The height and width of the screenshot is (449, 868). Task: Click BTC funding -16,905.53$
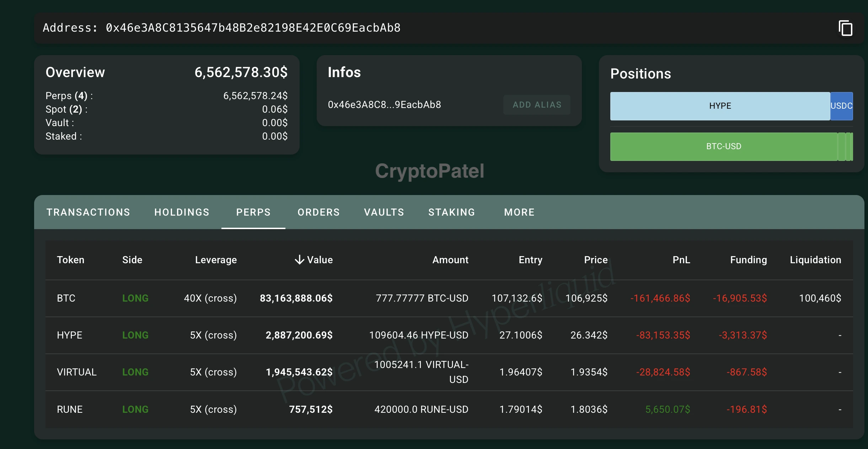click(740, 298)
